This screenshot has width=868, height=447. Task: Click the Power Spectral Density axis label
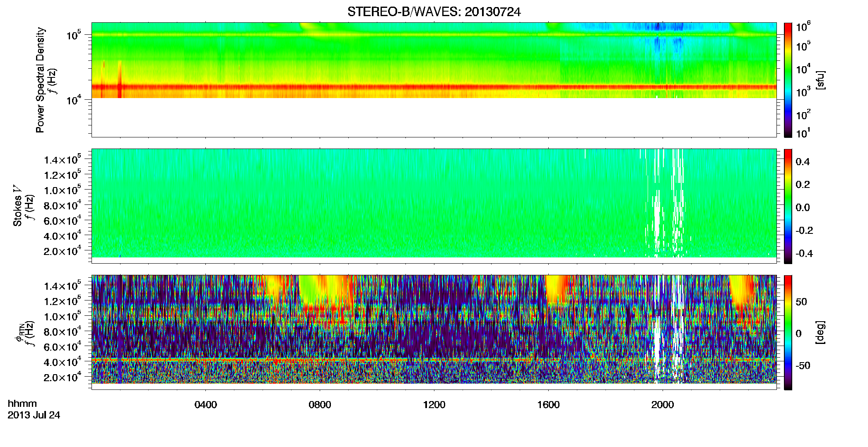(40, 80)
